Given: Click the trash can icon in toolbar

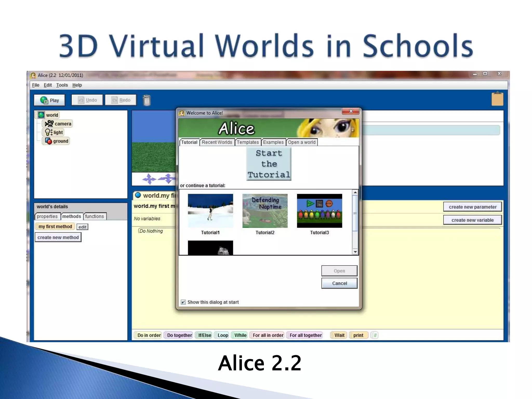Looking at the screenshot, I should pyautogui.click(x=147, y=100).
